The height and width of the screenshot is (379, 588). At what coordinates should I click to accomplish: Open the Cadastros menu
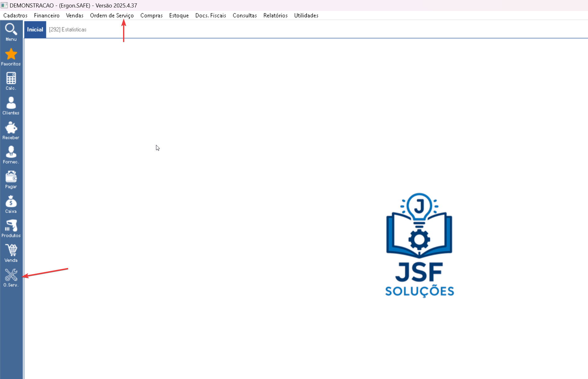(15, 16)
